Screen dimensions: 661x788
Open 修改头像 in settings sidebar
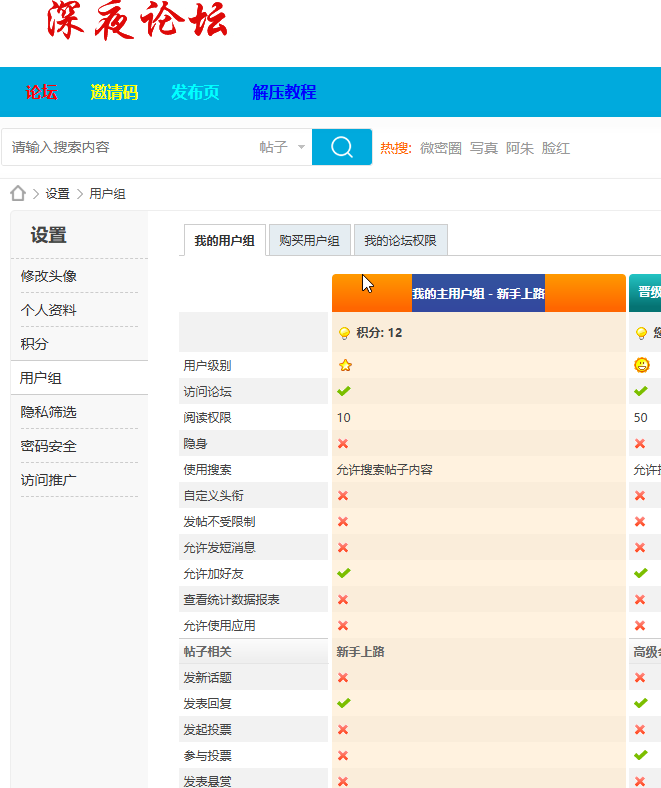point(49,276)
